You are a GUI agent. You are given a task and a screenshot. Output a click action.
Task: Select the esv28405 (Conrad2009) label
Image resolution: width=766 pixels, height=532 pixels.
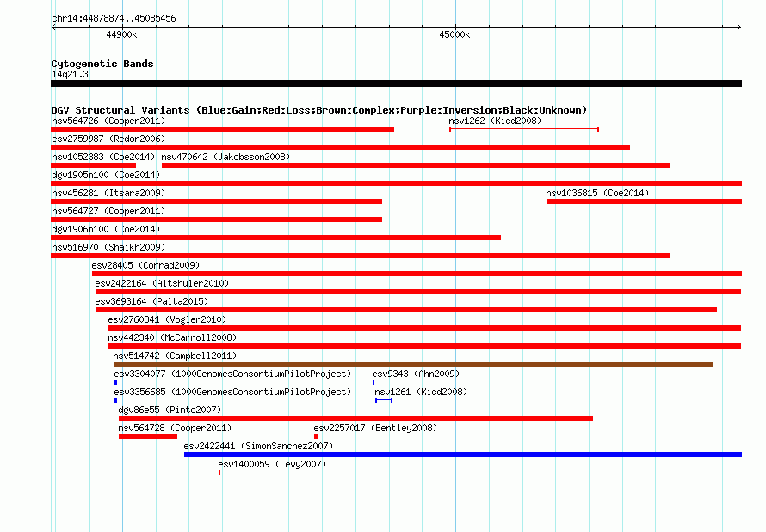point(145,265)
